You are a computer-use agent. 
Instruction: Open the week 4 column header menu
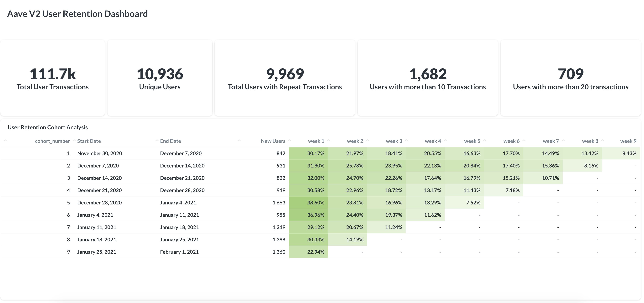click(433, 141)
